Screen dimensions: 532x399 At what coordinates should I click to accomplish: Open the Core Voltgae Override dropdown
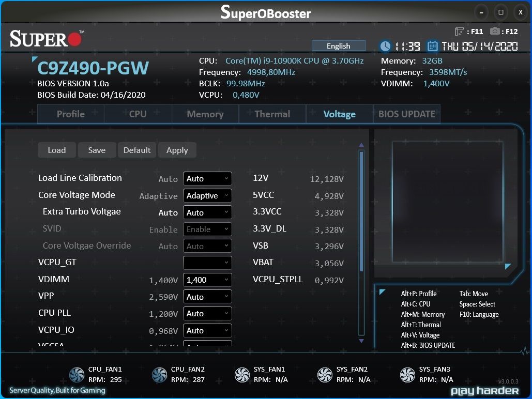coord(207,246)
